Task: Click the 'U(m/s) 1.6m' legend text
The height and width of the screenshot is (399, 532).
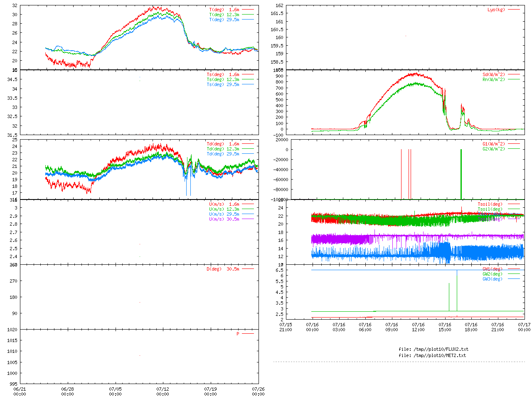Action: point(224,204)
